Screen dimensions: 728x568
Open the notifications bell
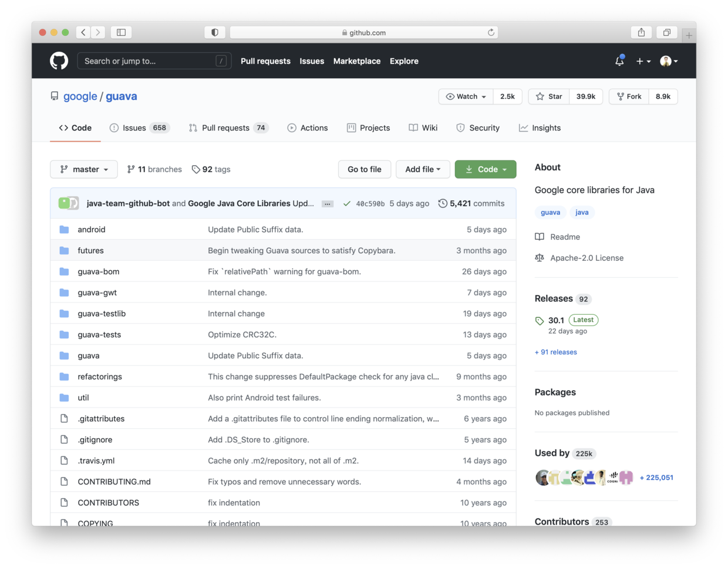tap(619, 61)
